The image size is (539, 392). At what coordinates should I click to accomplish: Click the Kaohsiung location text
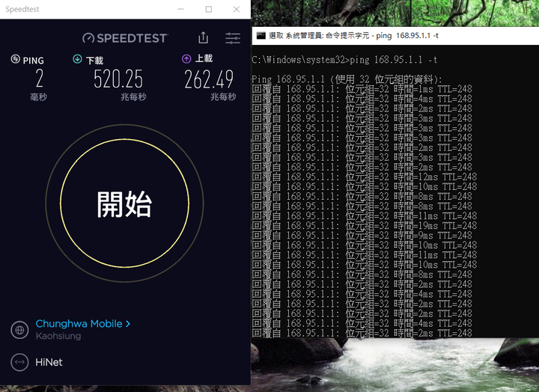(x=58, y=336)
